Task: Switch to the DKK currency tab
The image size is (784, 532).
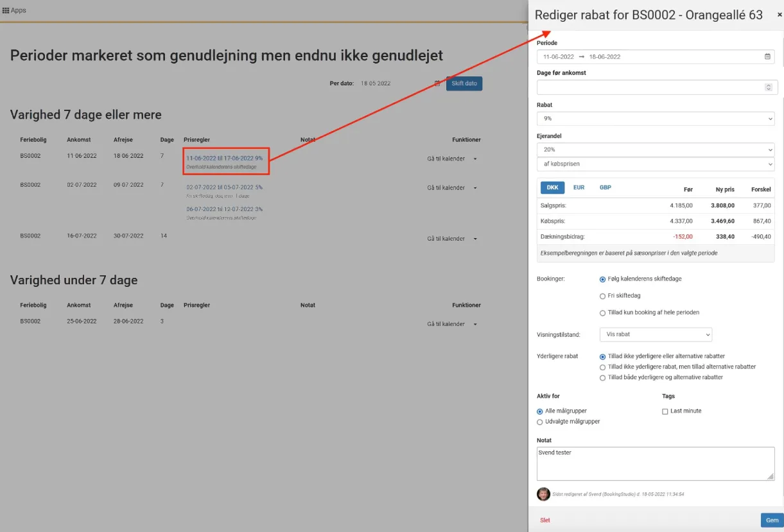Action: (x=552, y=187)
